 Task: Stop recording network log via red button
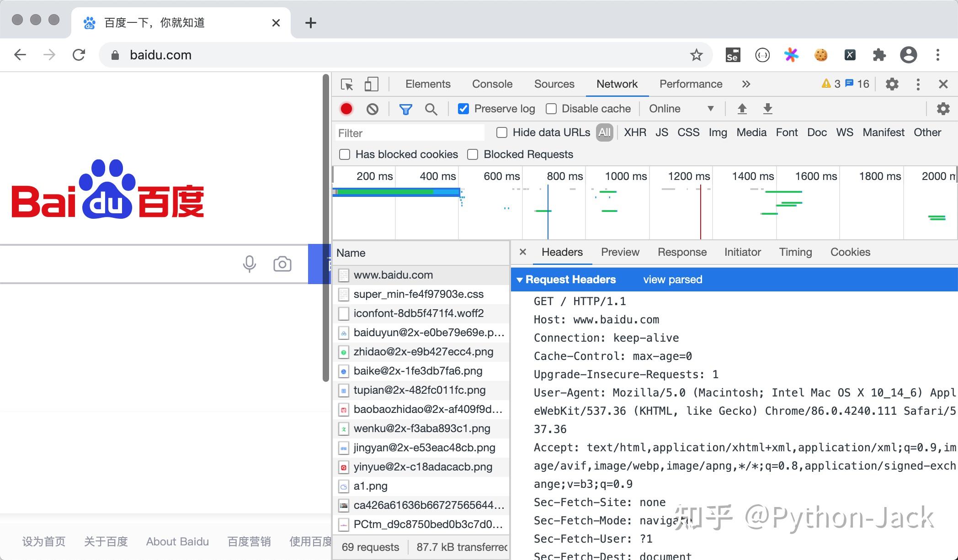click(346, 109)
